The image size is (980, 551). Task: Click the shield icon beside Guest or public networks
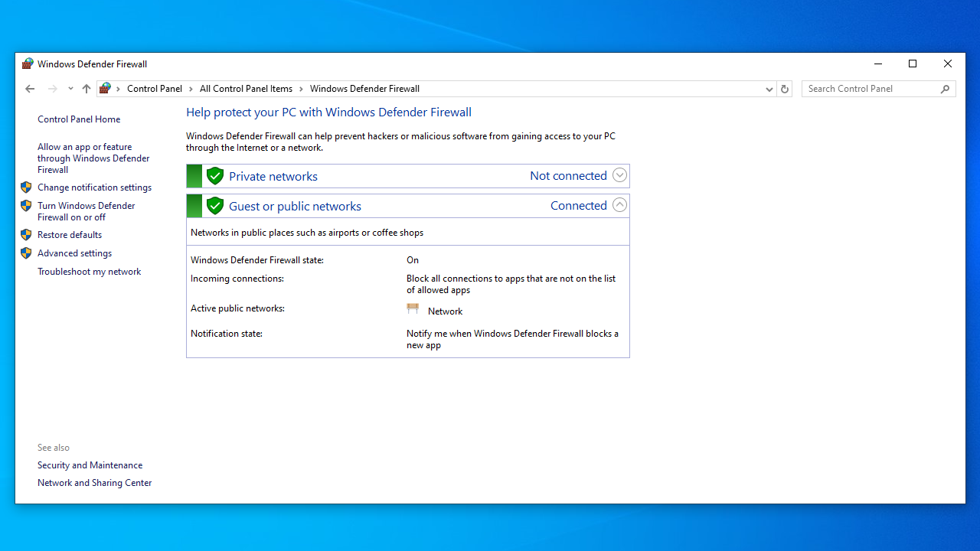215,206
